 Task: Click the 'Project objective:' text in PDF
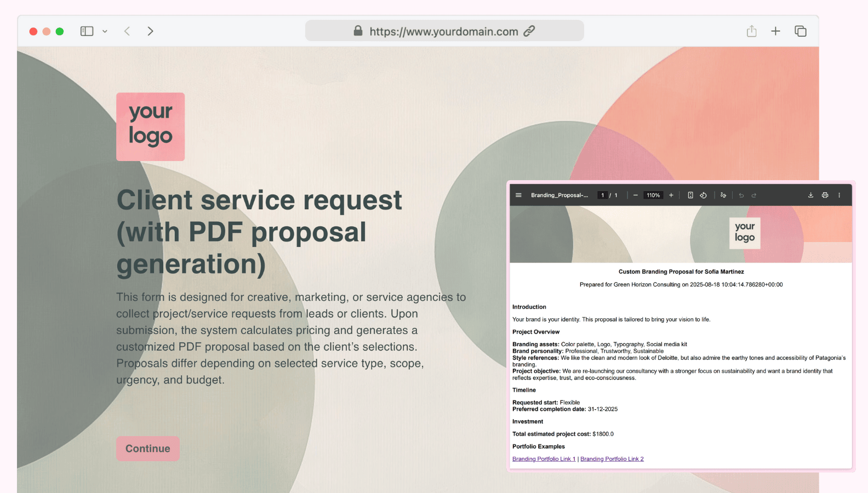[672, 375]
